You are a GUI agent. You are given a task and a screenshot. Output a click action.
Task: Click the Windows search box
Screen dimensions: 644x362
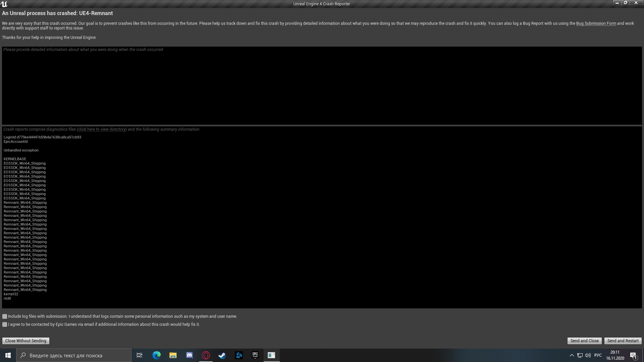click(x=74, y=355)
